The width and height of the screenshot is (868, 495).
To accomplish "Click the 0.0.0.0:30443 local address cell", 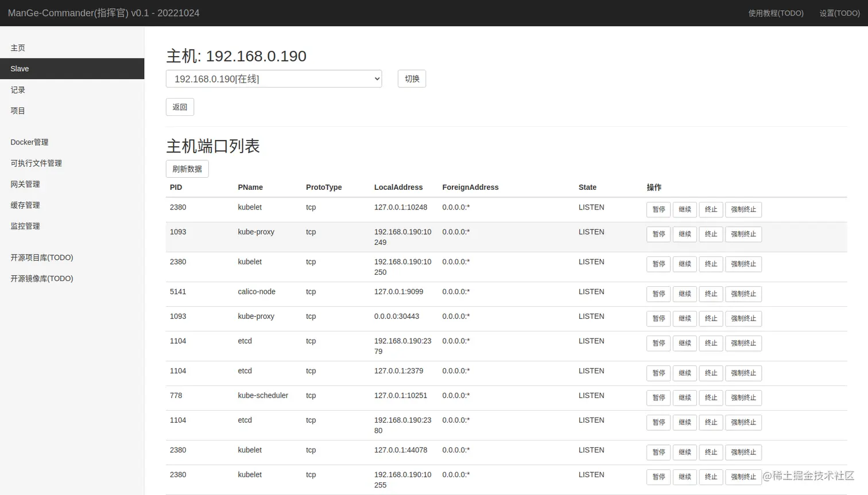I will click(397, 317).
